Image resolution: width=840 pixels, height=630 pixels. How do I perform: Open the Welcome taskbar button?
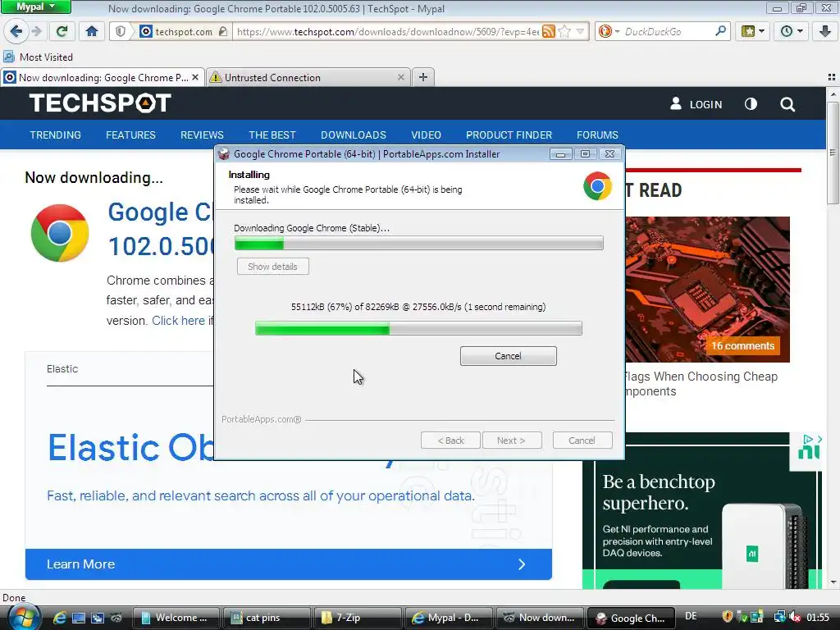coord(176,618)
